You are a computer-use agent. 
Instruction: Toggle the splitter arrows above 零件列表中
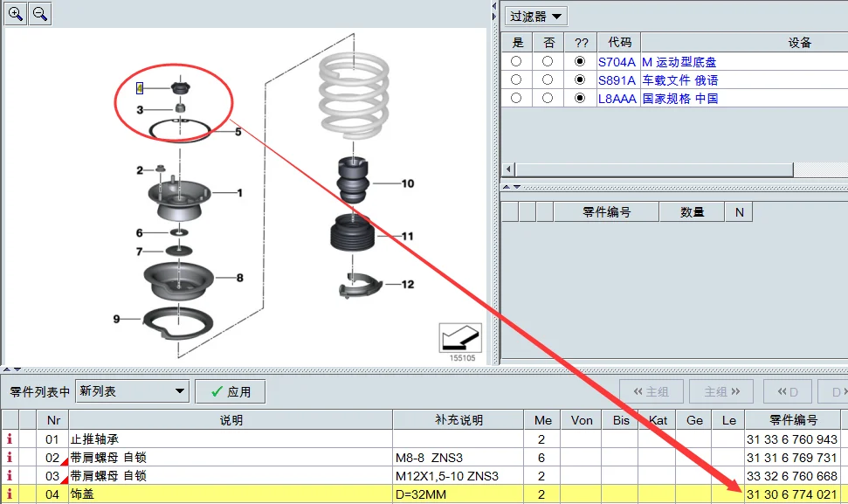(x=12, y=369)
